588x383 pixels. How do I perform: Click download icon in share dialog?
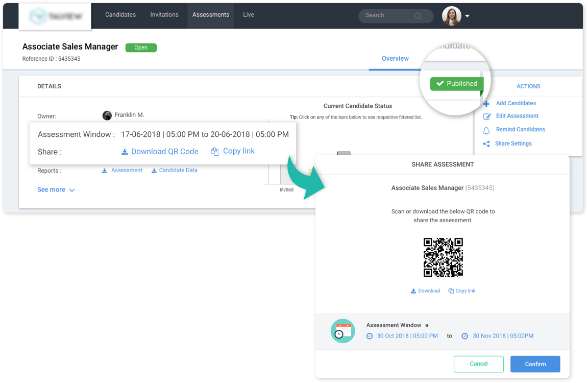click(x=413, y=291)
